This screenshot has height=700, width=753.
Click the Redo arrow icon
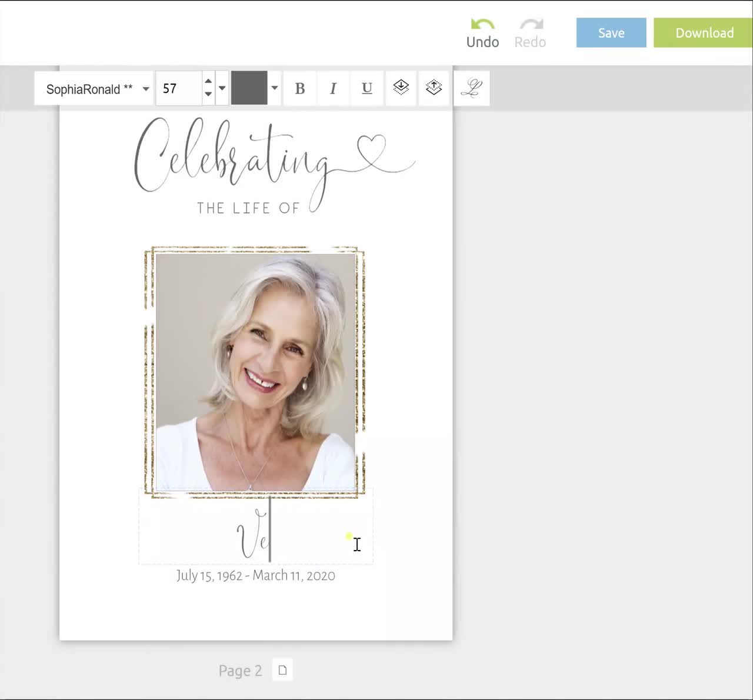point(531,24)
